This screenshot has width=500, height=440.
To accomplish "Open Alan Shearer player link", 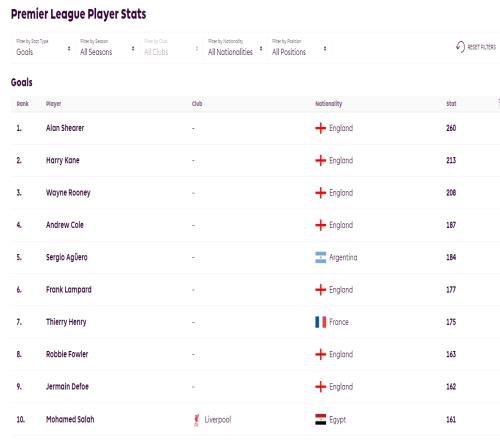I will click(x=65, y=128).
